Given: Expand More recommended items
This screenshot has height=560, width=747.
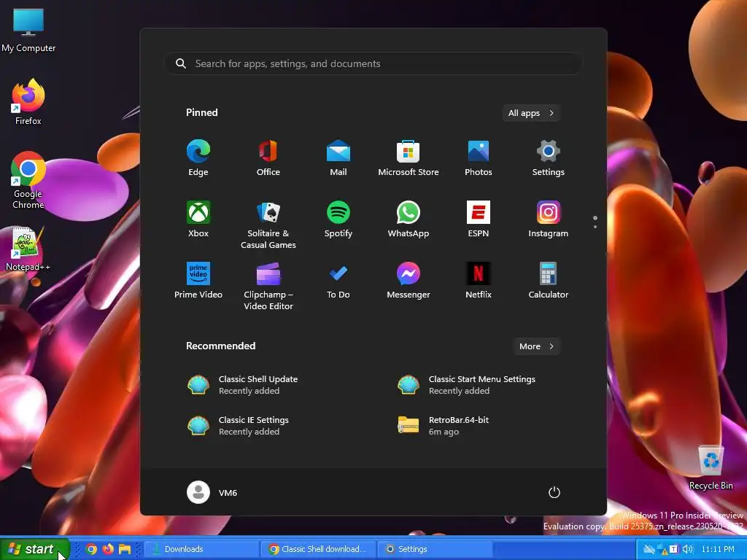Looking at the screenshot, I should [536, 346].
